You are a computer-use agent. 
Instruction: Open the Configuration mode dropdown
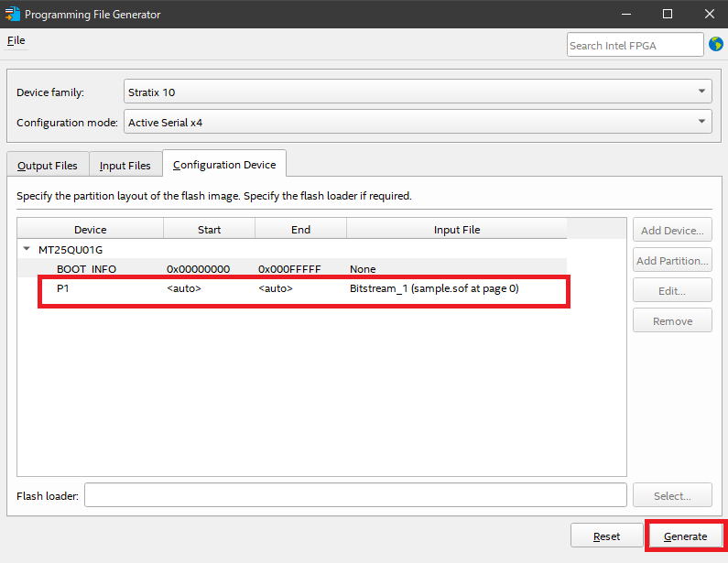(418, 122)
